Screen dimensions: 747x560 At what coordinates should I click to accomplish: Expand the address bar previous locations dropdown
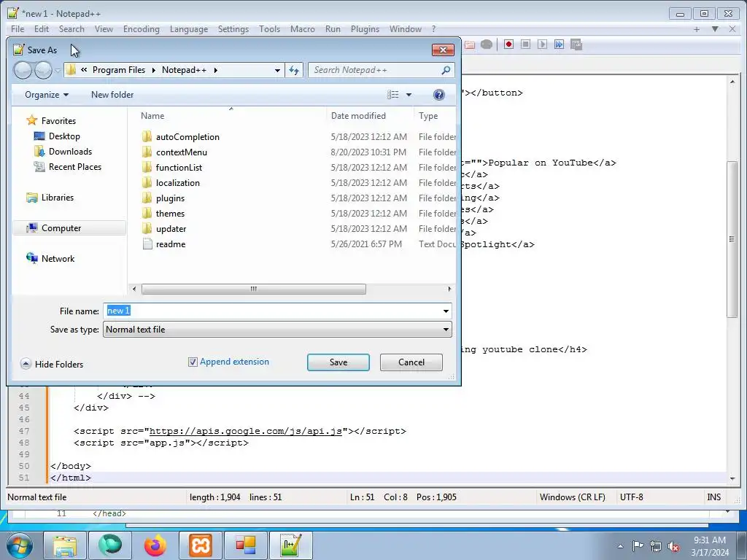coord(277,71)
